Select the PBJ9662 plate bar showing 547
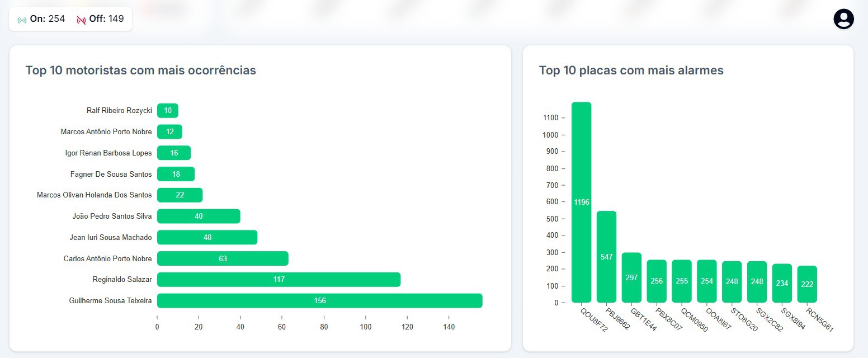 606,257
